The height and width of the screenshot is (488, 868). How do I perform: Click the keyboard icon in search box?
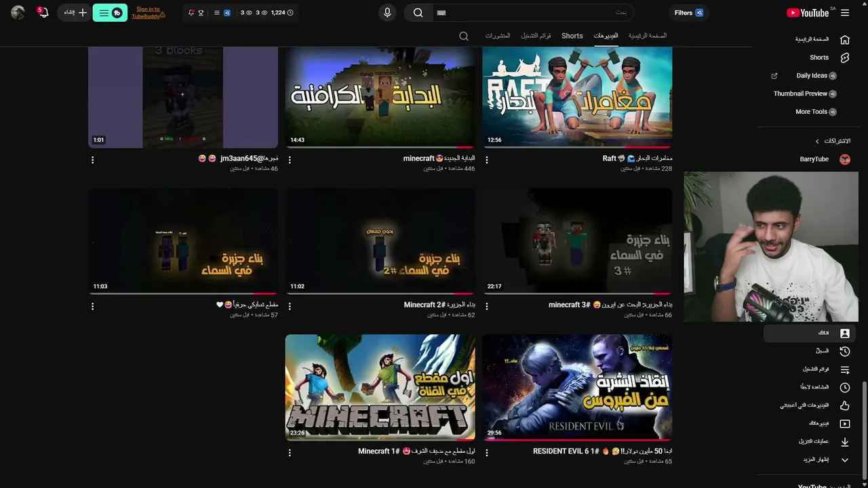coord(441,13)
